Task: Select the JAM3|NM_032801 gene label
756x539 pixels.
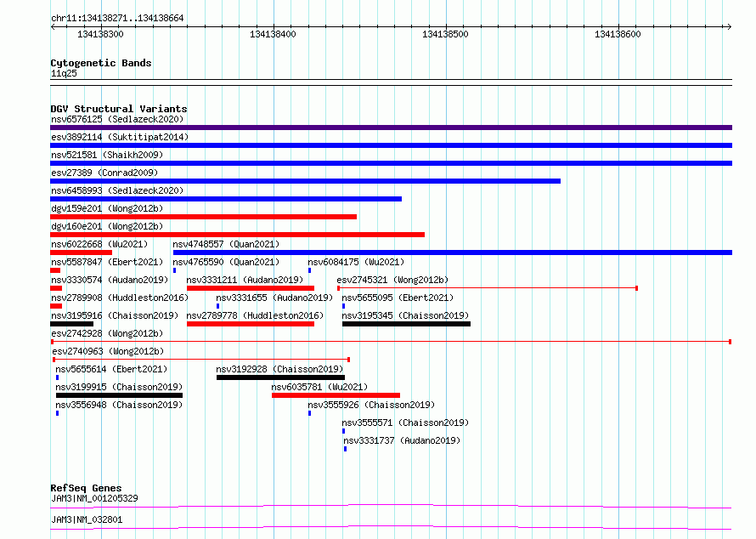Action: pos(87,519)
